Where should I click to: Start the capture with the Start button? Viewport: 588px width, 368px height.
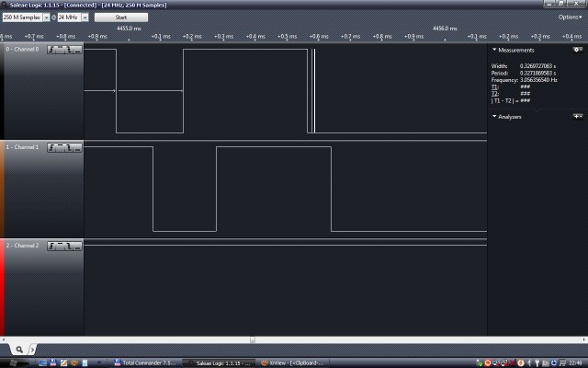[x=121, y=17]
